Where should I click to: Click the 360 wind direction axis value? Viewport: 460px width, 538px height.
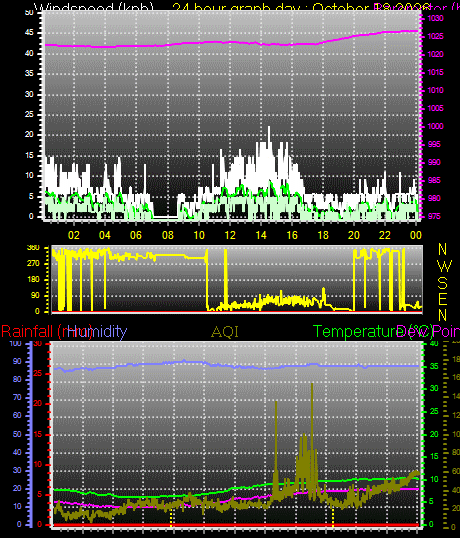coord(33,247)
